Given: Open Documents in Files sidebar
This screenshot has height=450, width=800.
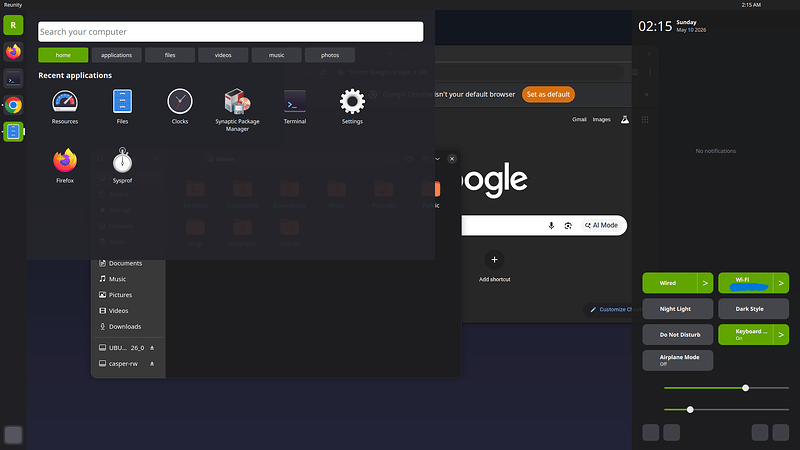Looking at the screenshot, I should click(x=128, y=263).
